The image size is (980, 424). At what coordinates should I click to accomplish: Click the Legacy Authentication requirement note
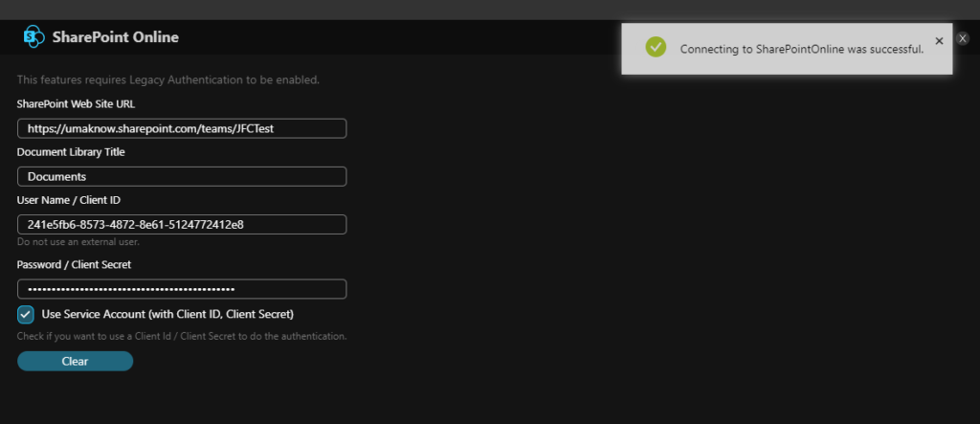168,80
